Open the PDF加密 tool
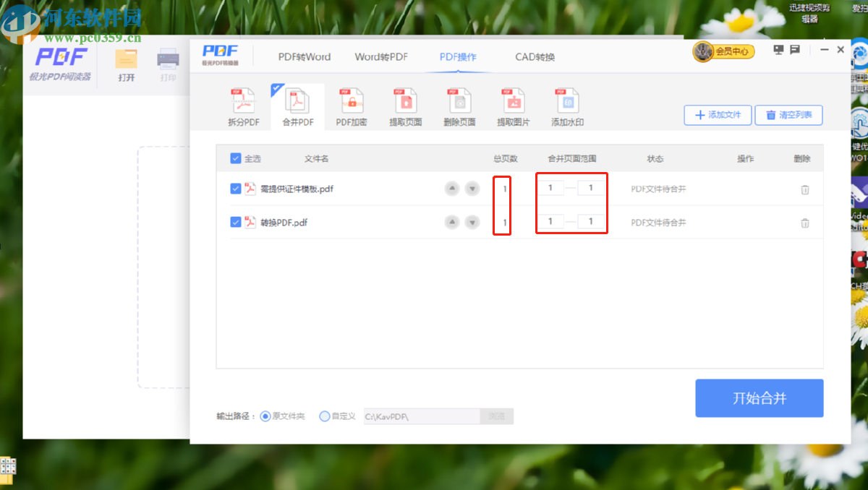 point(351,106)
